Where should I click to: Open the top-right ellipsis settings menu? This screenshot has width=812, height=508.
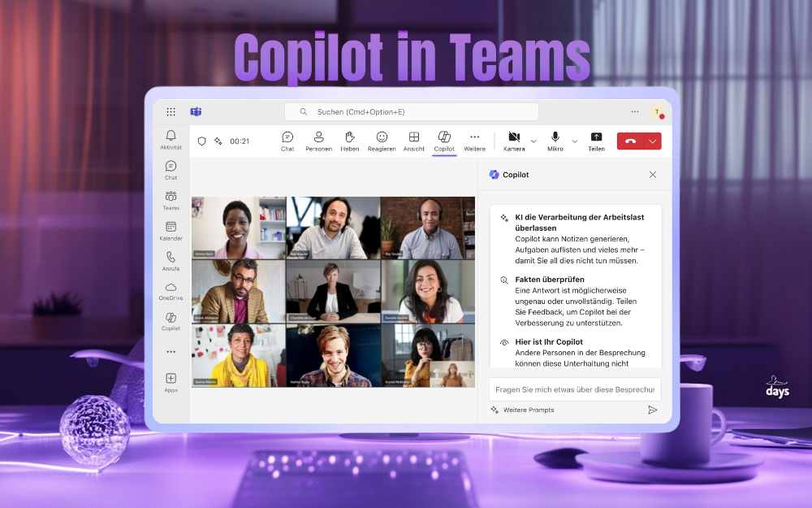pos(635,111)
